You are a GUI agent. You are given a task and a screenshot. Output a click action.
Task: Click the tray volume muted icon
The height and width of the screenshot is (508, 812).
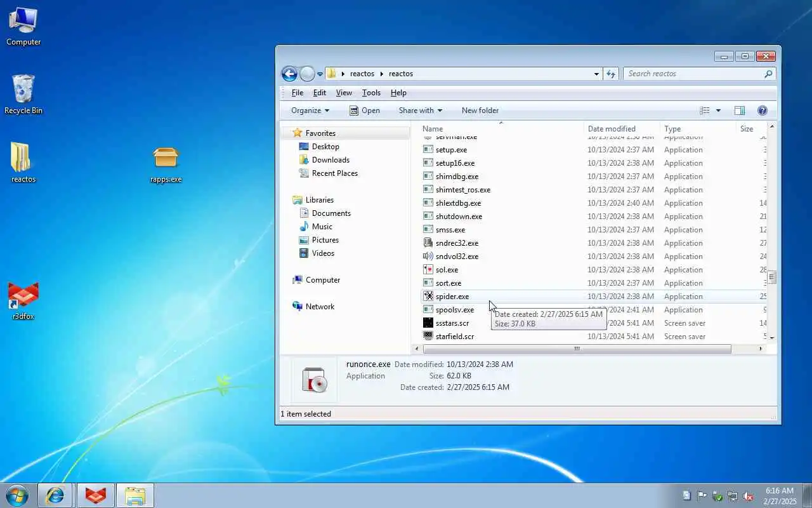[x=749, y=496]
